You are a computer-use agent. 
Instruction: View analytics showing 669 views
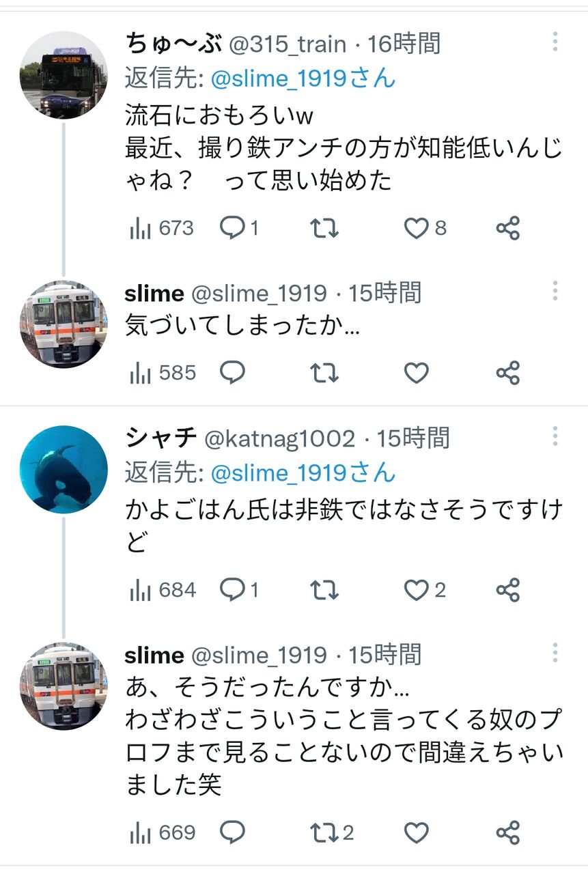coord(162,833)
